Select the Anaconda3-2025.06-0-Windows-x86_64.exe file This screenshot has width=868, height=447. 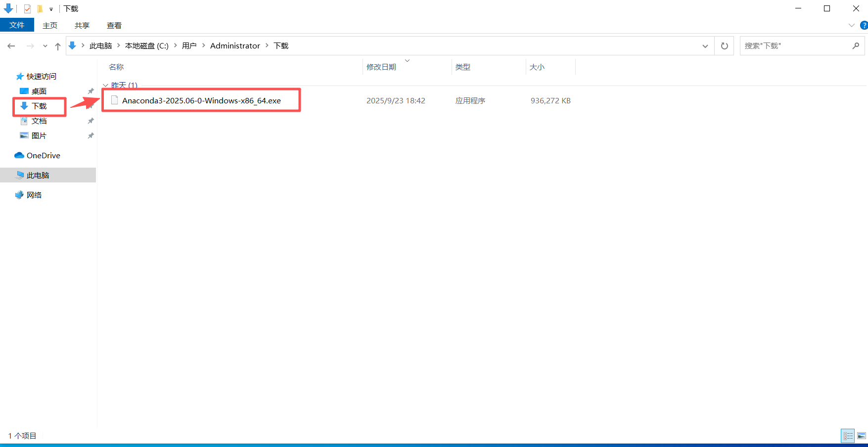201,100
